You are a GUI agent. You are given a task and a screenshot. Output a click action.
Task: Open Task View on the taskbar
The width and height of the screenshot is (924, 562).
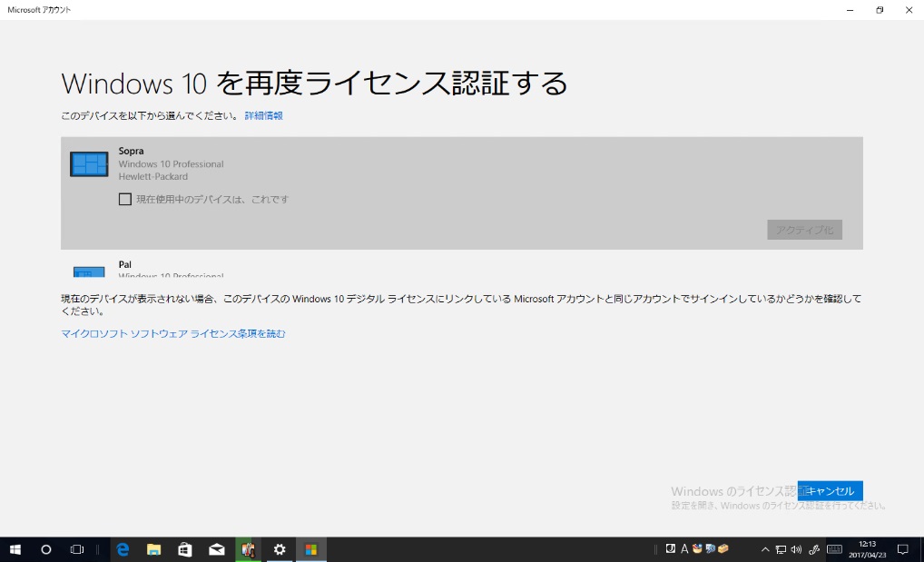pos(76,549)
